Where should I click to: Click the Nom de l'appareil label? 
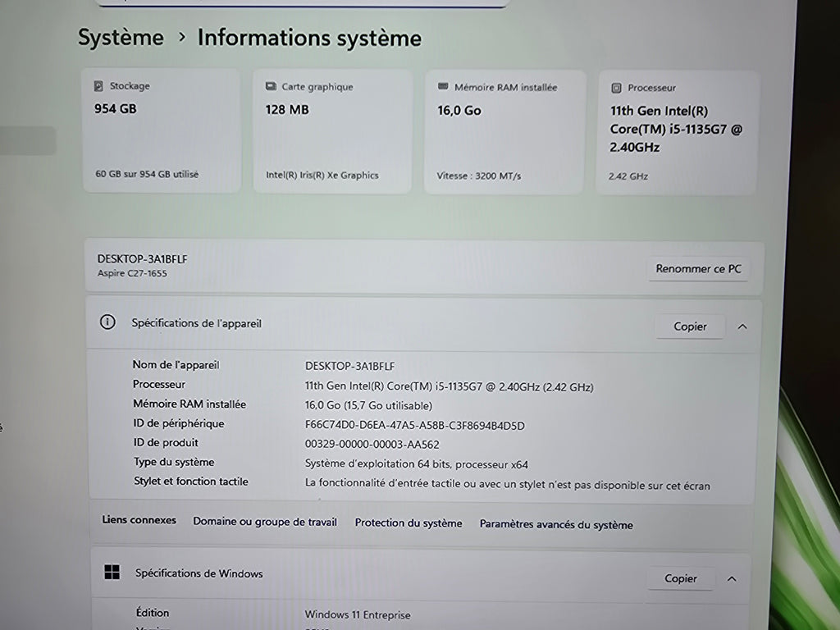[176, 365]
